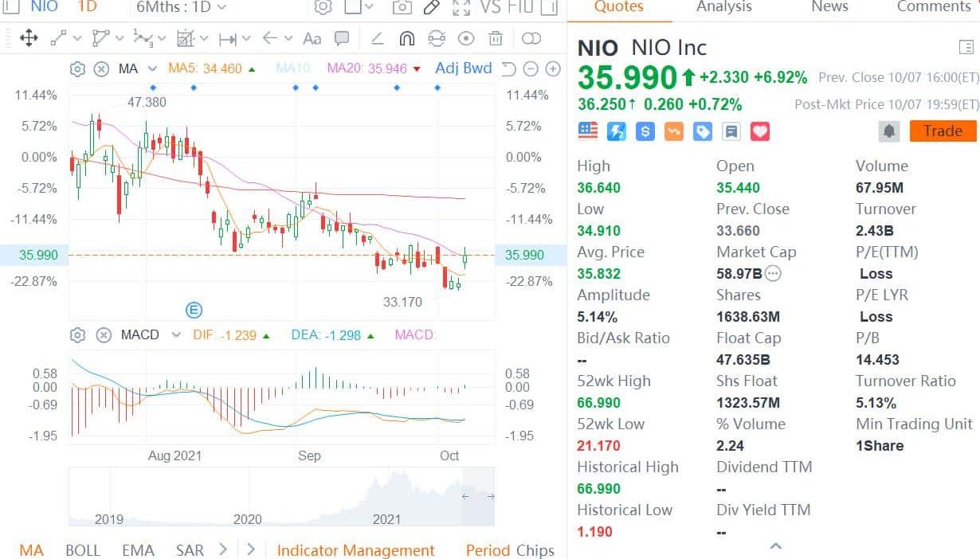The height and width of the screenshot is (559, 980).
Task: Click the historical range overview slider
Action: 281,496
